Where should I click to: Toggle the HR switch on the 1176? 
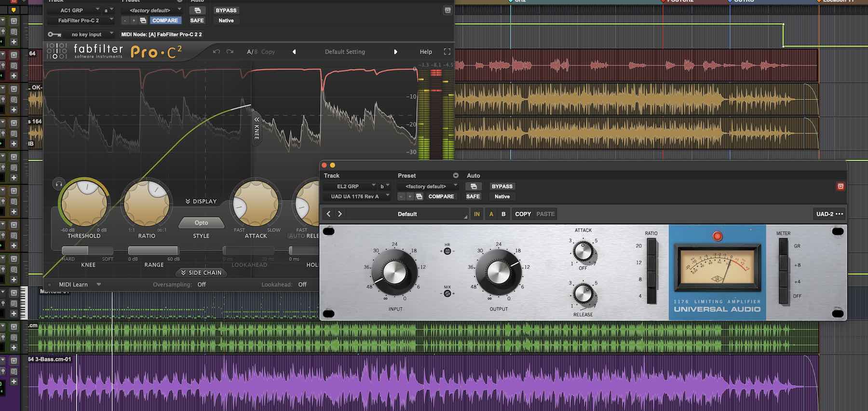(x=447, y=251)
